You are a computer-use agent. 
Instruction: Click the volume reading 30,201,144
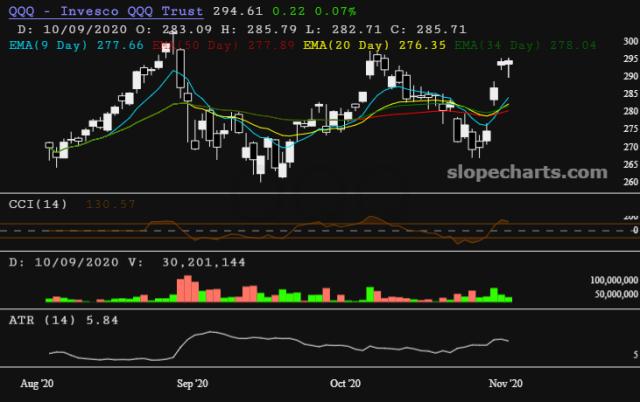(204, 262)
